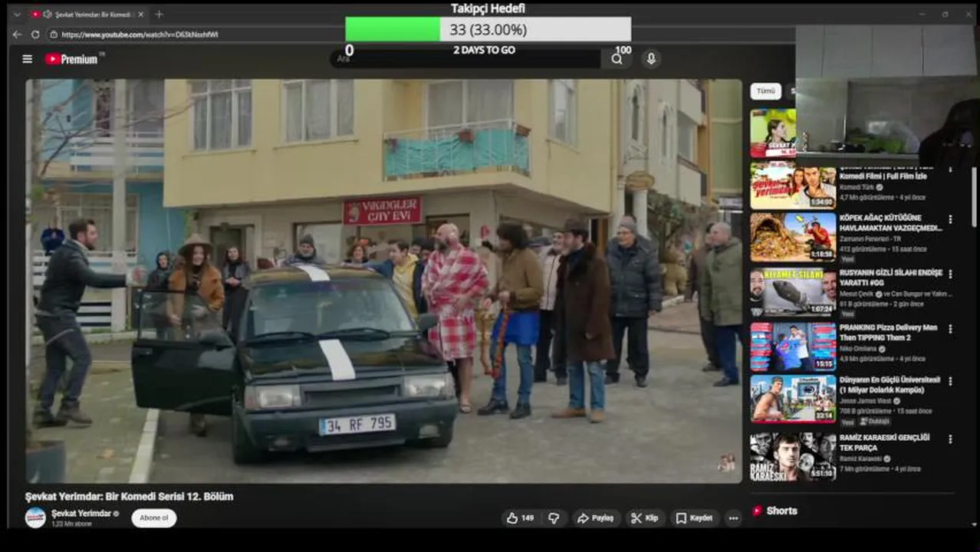Create a clip with Klip button
Viewport: 980px width, 552px height.
[x=644, y=518]
